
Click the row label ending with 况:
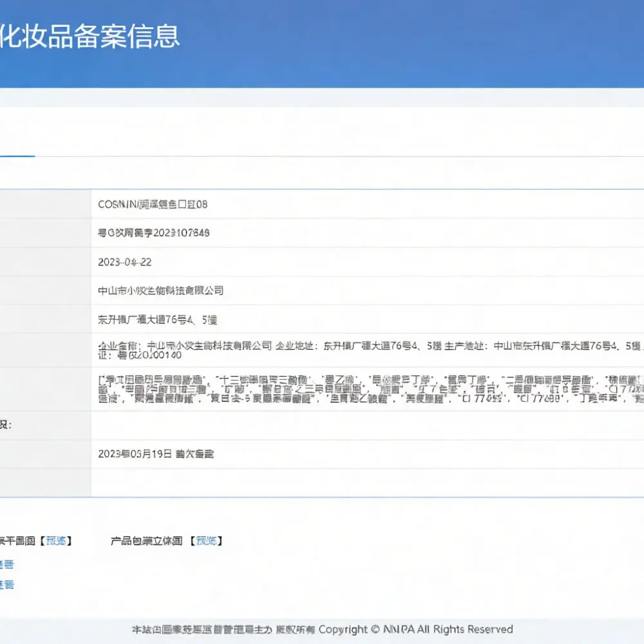[x=6, y=425]
